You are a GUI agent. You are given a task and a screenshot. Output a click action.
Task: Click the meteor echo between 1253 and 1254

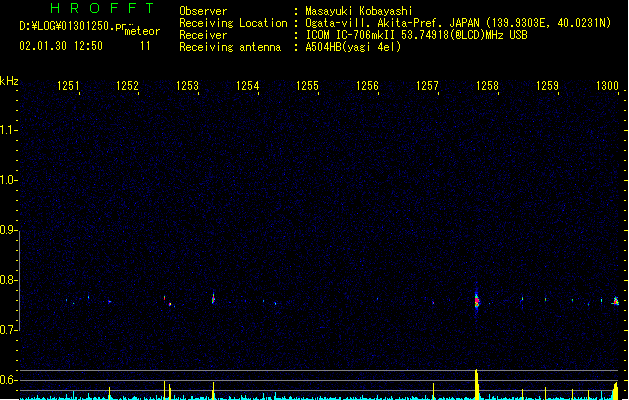(213, 299)
